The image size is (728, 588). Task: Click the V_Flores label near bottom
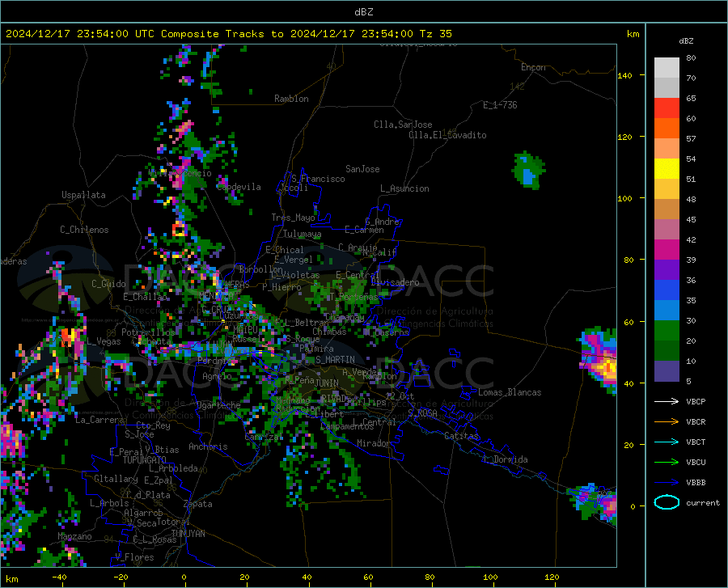pyautogui.click(x=134, y=557)
